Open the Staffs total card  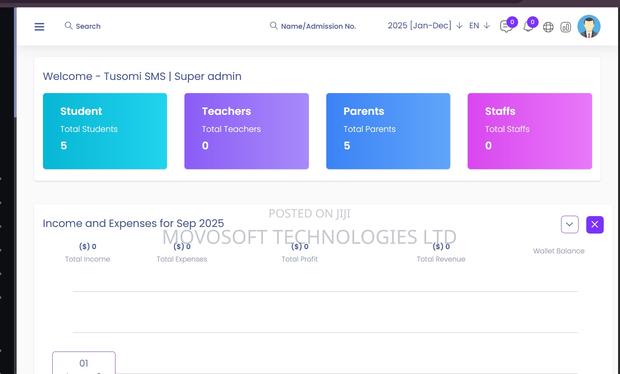pyautogui.click(x=530, y=131)
